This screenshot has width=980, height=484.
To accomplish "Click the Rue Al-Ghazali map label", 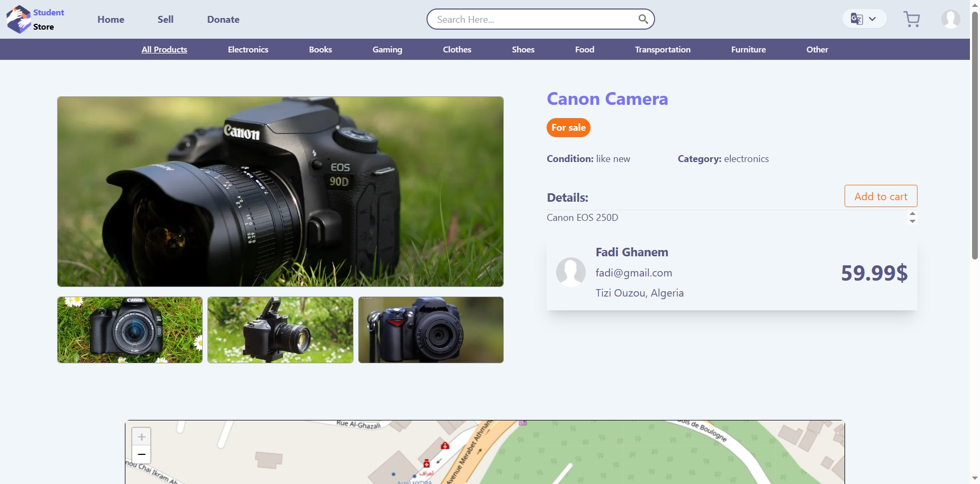I will pyautogui.click(x=359, y=424).
